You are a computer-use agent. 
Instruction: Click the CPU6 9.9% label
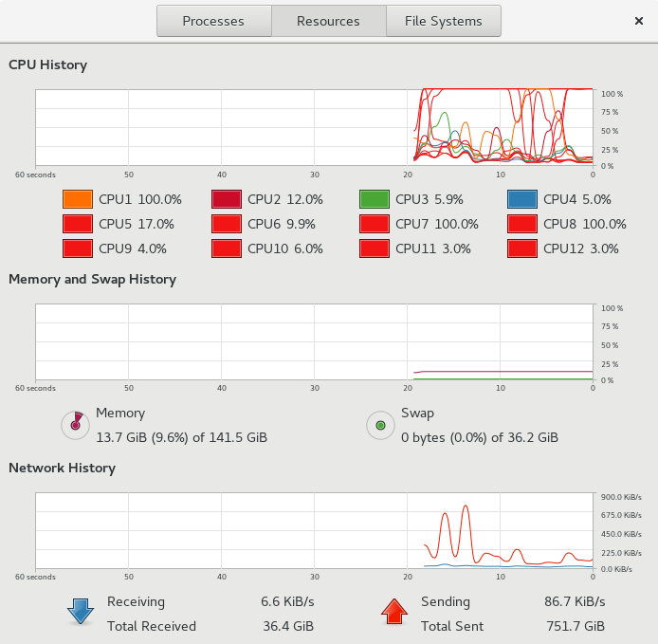point(282,224)
